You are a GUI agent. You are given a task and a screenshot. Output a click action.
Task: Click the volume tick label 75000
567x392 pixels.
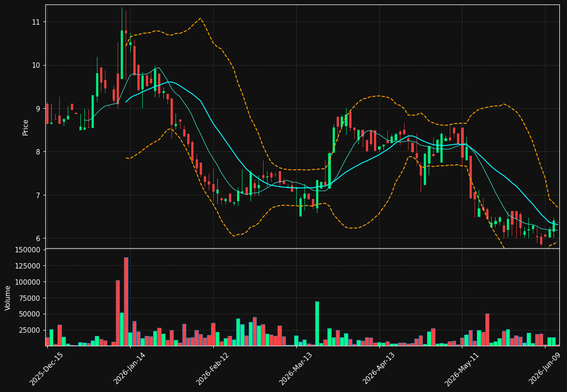tap(30, 298)
